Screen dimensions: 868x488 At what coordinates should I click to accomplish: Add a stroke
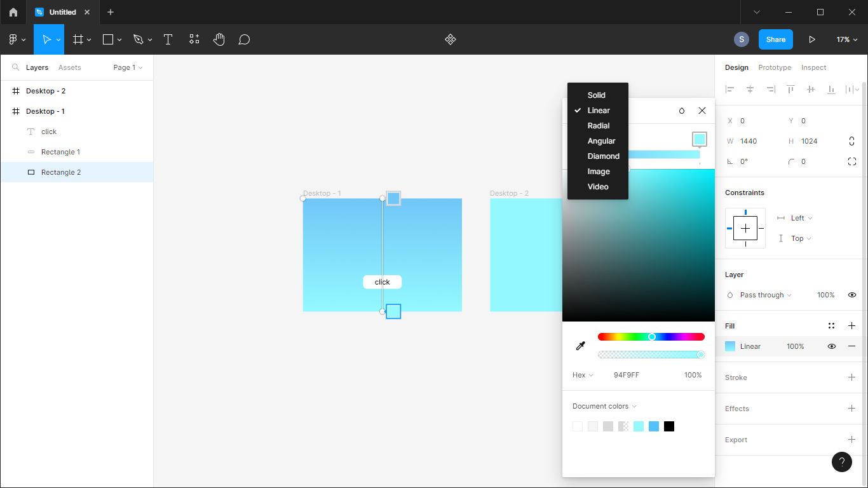pos(852,377)
